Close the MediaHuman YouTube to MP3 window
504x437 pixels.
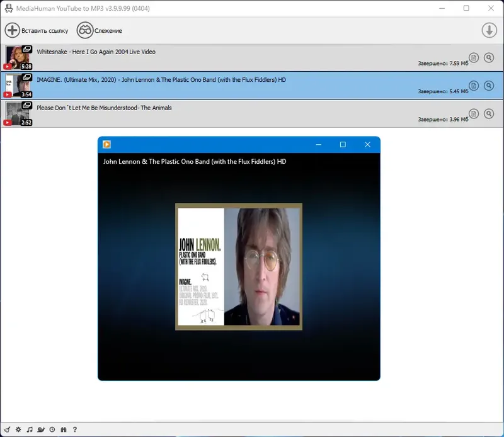coord(491,8)
